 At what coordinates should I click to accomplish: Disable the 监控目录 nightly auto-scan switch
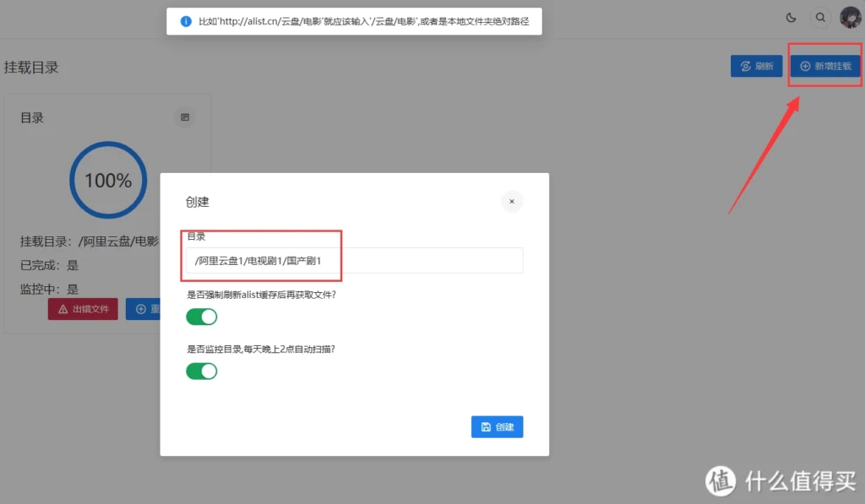(x=202, y=371)
